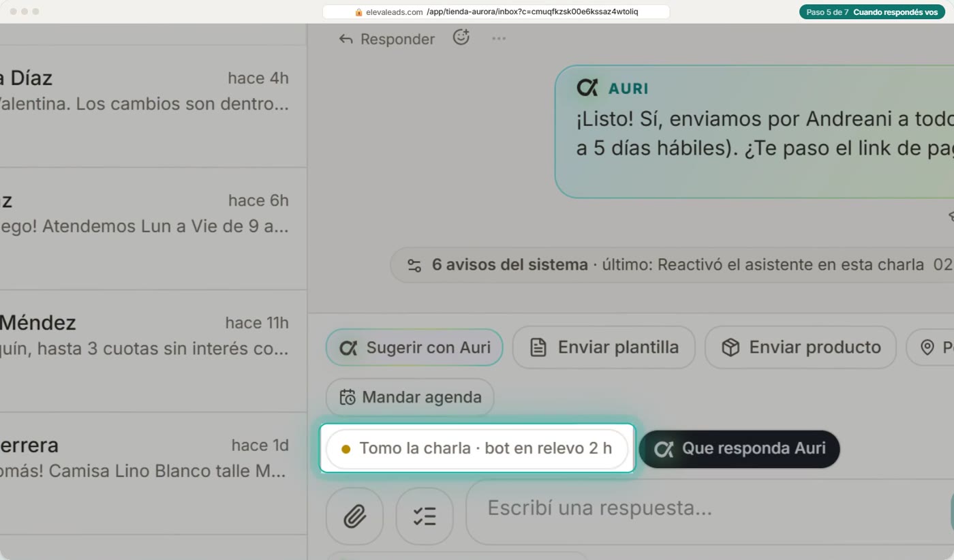Click the box icon in Enviar producto
Screen dimensions: 954x560
(730, 347)
